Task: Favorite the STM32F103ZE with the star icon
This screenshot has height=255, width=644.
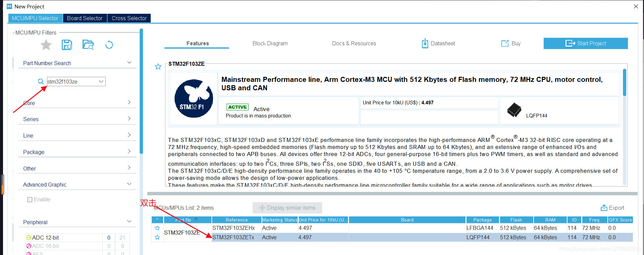Action: (158, 66)
